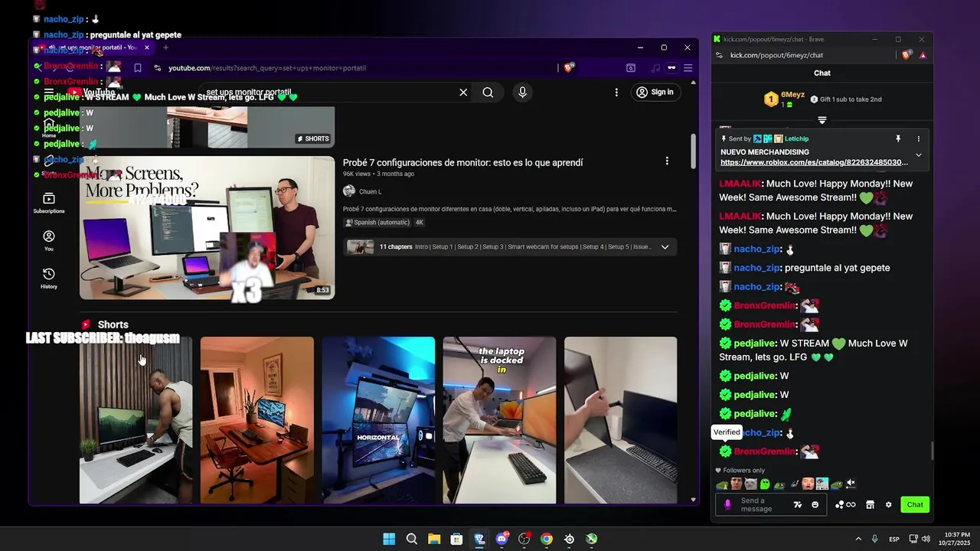Open pinned message three-dot options
Image resolution: width=980 pixels, height=551 pixels.
[919, 139]
